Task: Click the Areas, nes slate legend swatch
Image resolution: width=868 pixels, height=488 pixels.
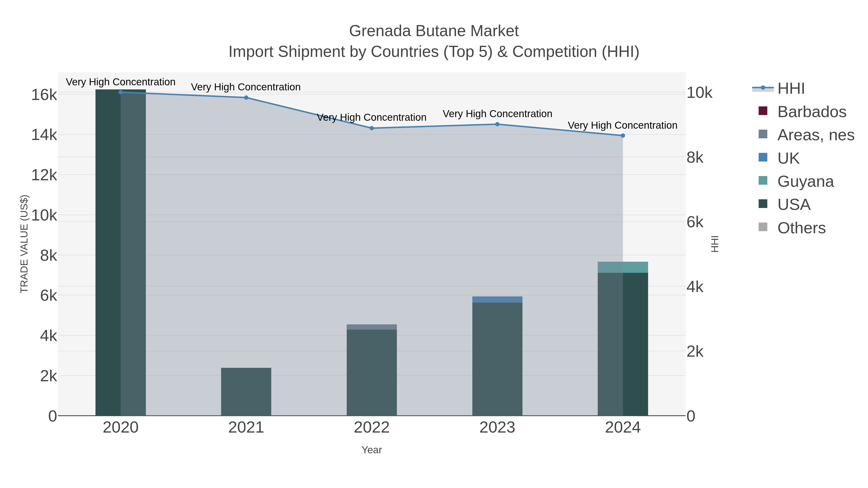Action: [763, 134]
